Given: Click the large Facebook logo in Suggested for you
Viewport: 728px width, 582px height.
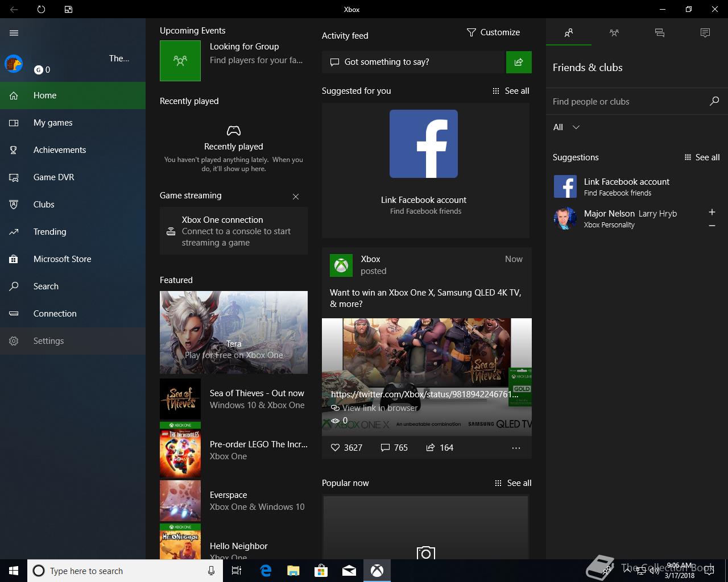Looking at the screenshot, I should [x=424, y=144].
